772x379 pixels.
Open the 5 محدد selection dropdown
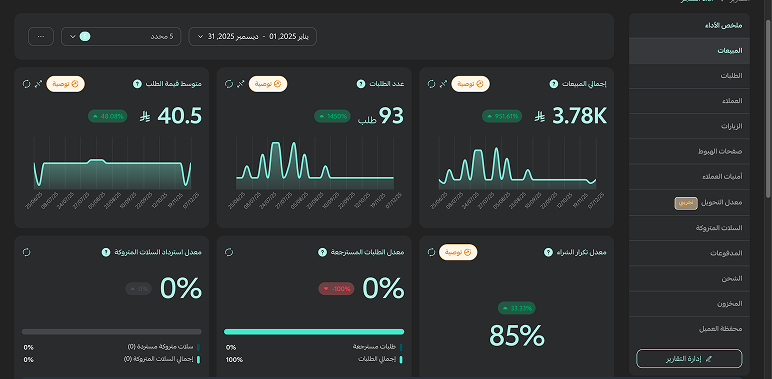121,36
